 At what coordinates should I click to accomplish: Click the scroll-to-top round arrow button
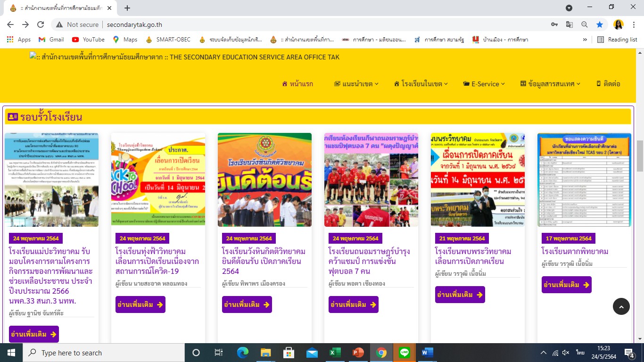tap(621, 307)
